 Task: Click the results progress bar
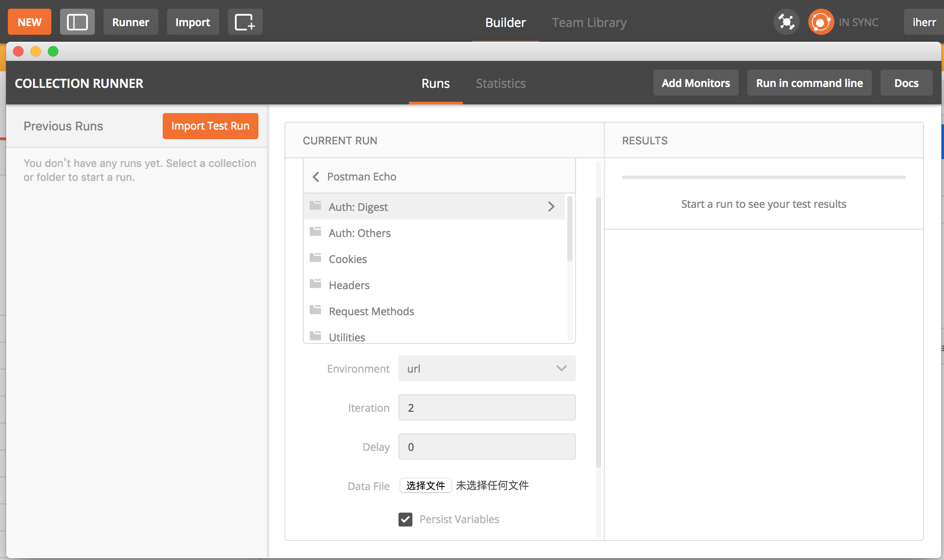coord(763,177)
